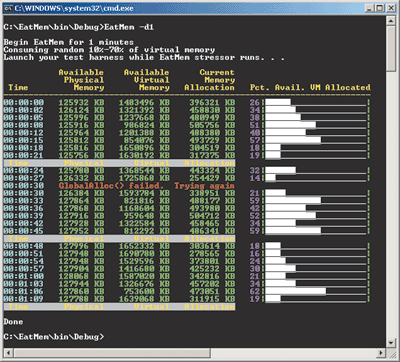Click time stamp 00:00:00

coord(24,102)
